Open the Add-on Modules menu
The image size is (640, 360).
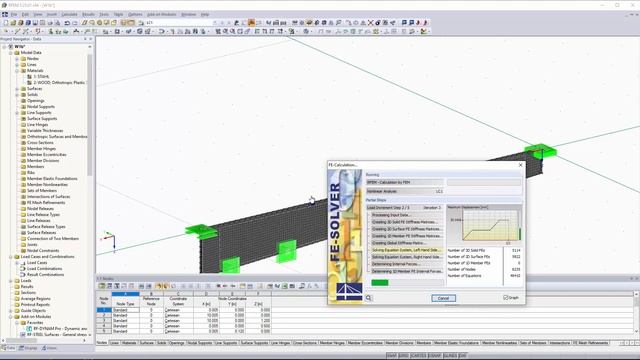162,14
